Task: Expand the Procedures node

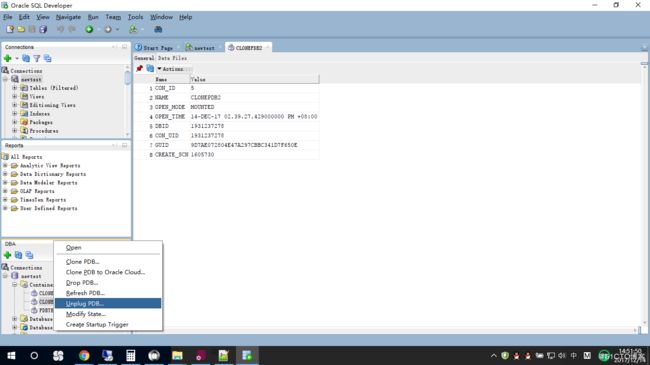Action: (15, 131)
